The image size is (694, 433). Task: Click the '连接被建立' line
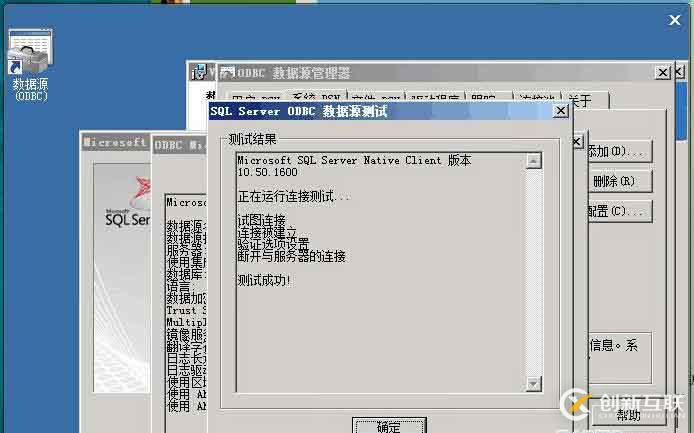point(267,232)
